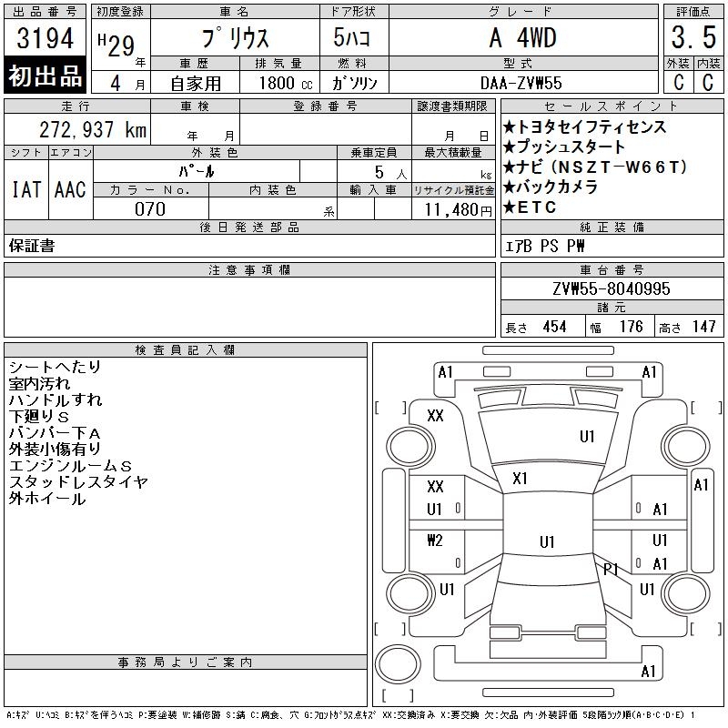The image size is (728, 728).
Task: Click the mileage value 272,937 km
Action: tap(93, 129)
